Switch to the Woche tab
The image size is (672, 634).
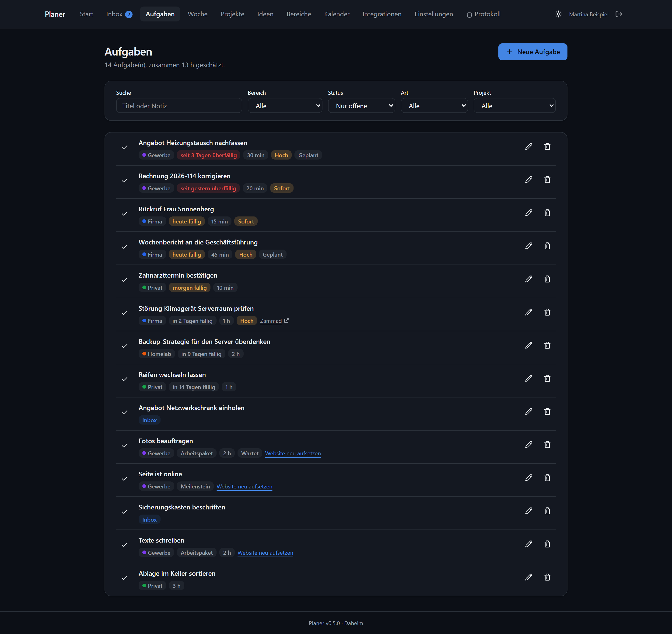(197, 14)
